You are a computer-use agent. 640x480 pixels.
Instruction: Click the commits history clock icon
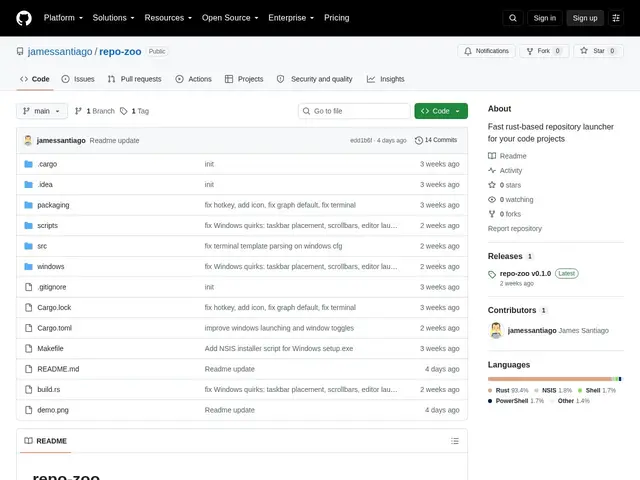pos(419,140)
